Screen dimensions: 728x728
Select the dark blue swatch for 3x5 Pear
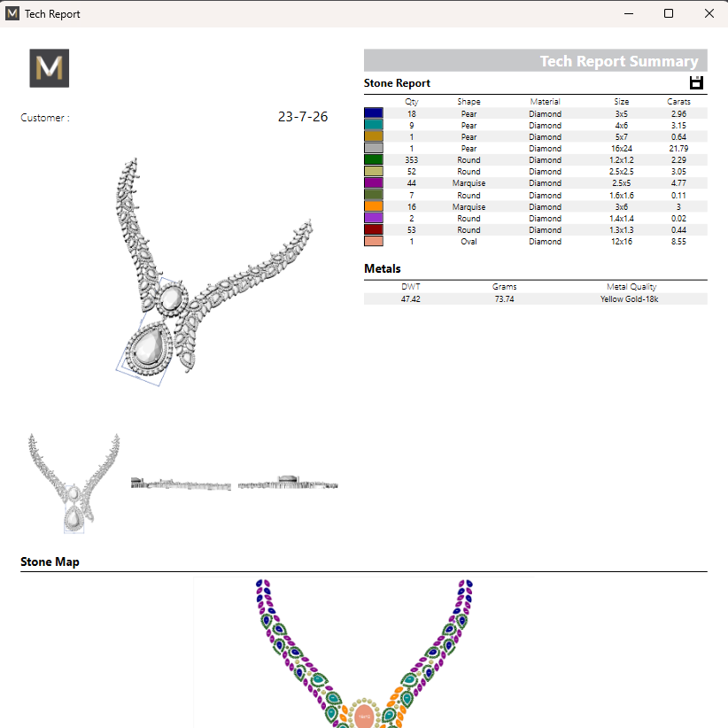373,113
